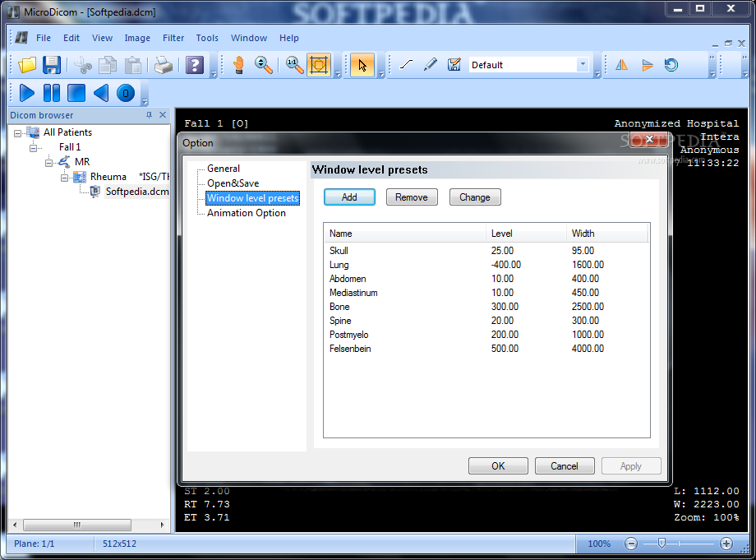Cancel the Option dialog
This screenshot has width=756, height=560.
[x=565, y=466]
